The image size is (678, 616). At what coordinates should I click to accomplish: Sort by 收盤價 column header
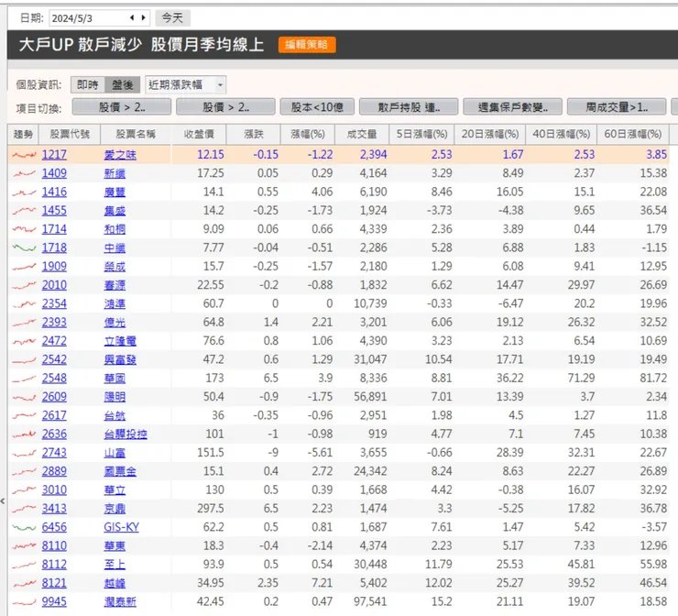tap(199, 134)
